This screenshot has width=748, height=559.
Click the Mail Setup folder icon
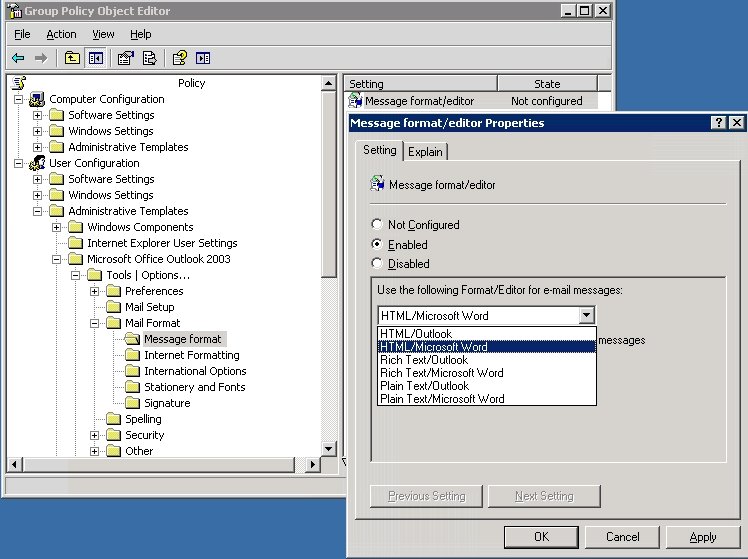[x=113, y=307]
